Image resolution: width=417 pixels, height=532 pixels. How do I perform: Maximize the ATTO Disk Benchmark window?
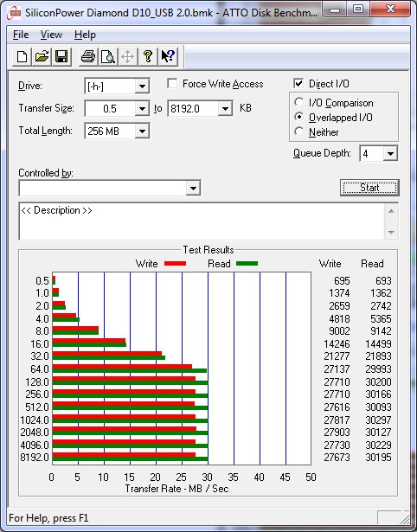[x=358, y=10]
